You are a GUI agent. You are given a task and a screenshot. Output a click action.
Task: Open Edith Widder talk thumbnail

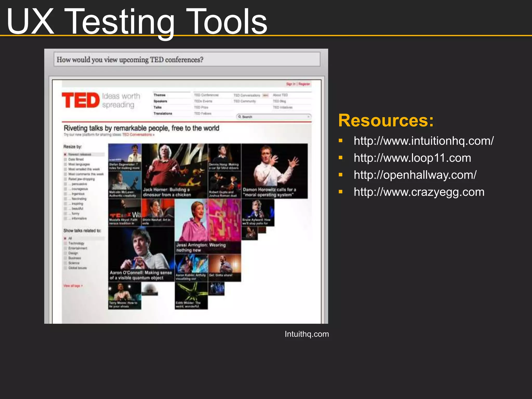tap(191, 296)
